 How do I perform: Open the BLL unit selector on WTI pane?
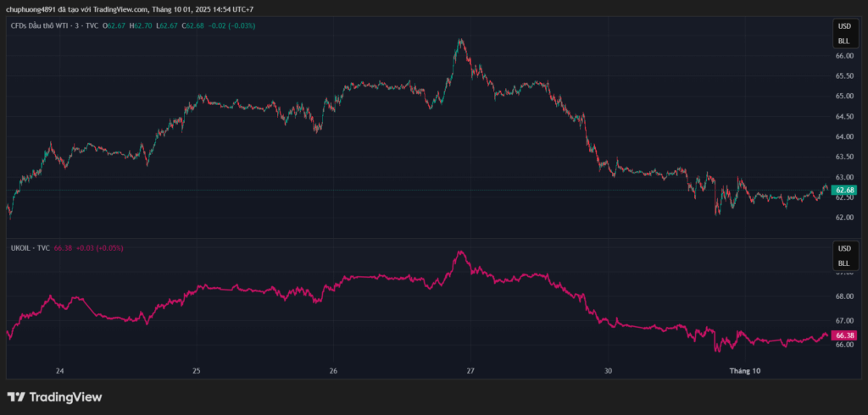[843, 41]
